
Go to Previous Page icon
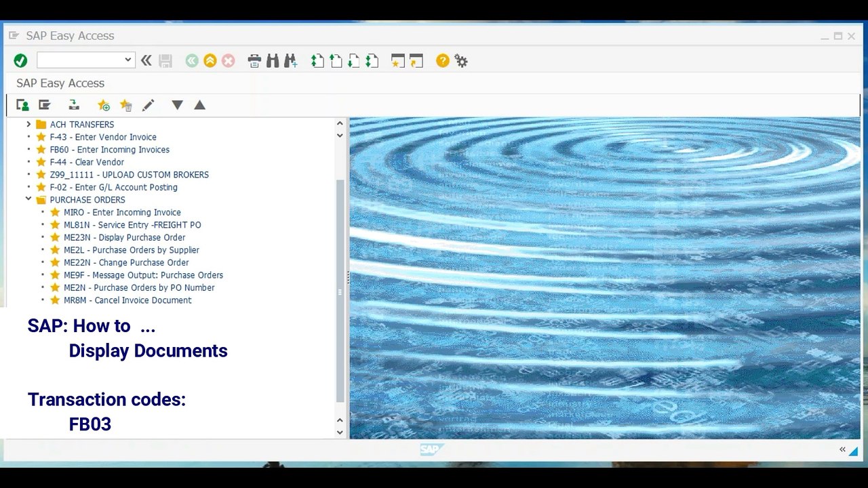click(x=336, y=61)
